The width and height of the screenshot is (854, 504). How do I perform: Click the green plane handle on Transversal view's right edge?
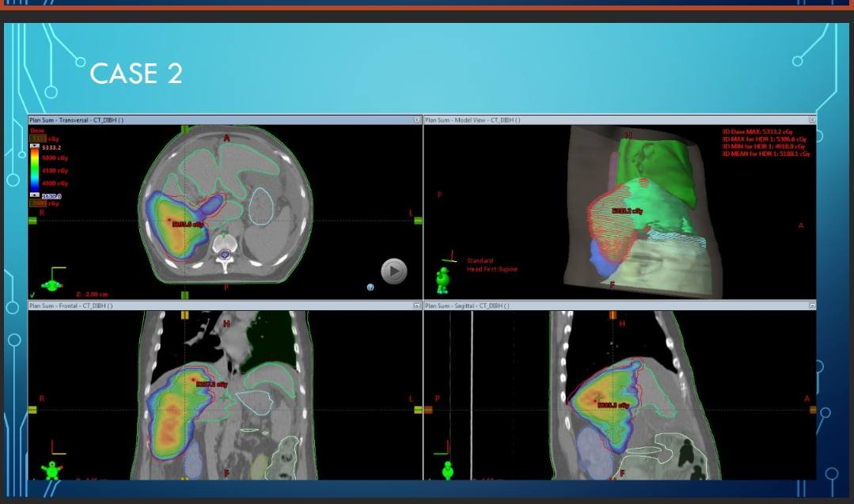pyautogui.click(x=418, y=221)
